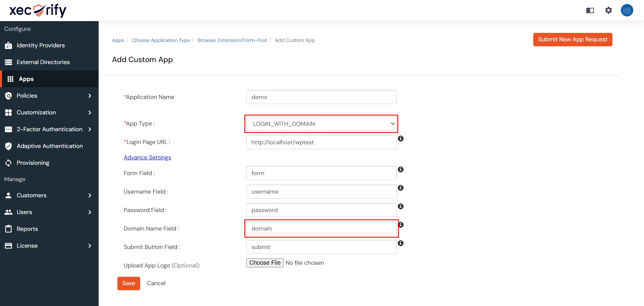Click the Provisioning sync icon
Image resolution: width=644 pixels, height=306 pixels.
click(8, 163)
